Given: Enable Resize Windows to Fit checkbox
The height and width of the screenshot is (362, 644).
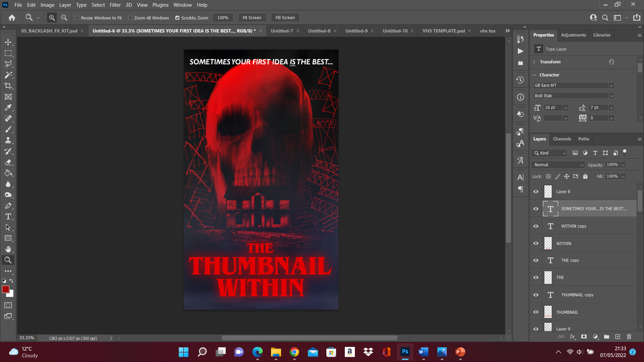Looking at the screenshot, I should click(77, 18).
